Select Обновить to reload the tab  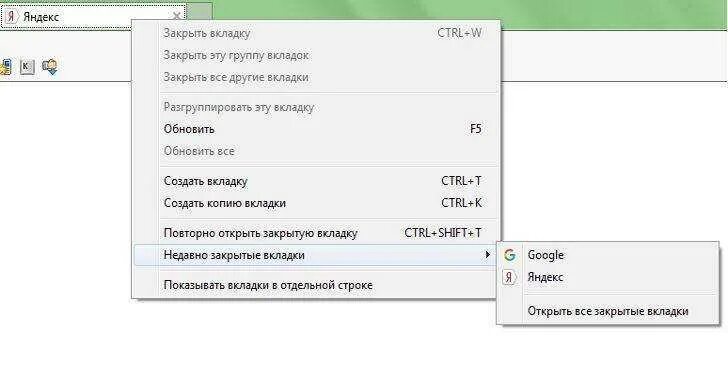click(x=316, y=129)
